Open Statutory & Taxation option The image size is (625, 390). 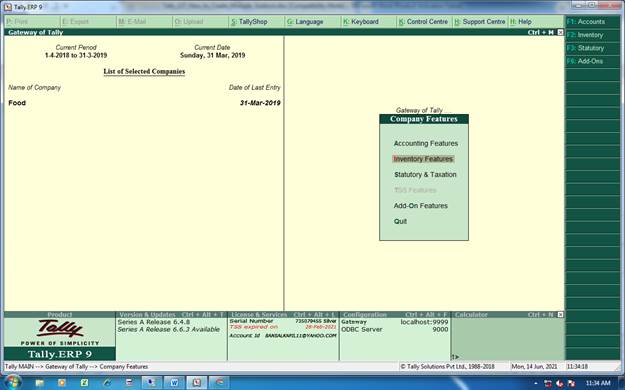pyautogui.click(x=425, y=175)
